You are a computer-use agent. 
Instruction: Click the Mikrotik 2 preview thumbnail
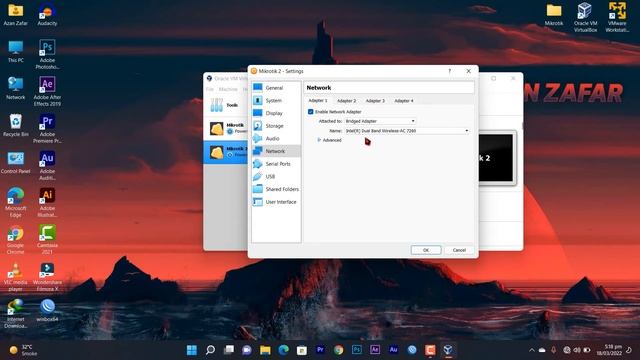(x=496, y=158)
